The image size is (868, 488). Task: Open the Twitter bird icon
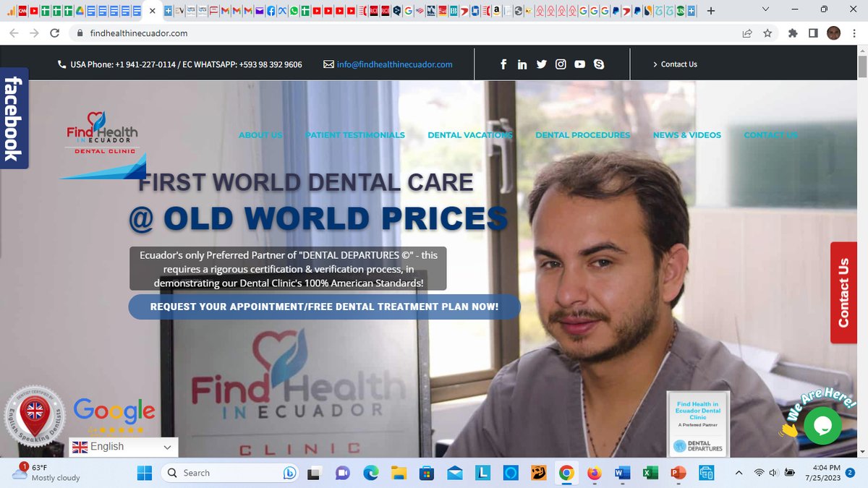(542, 64)
